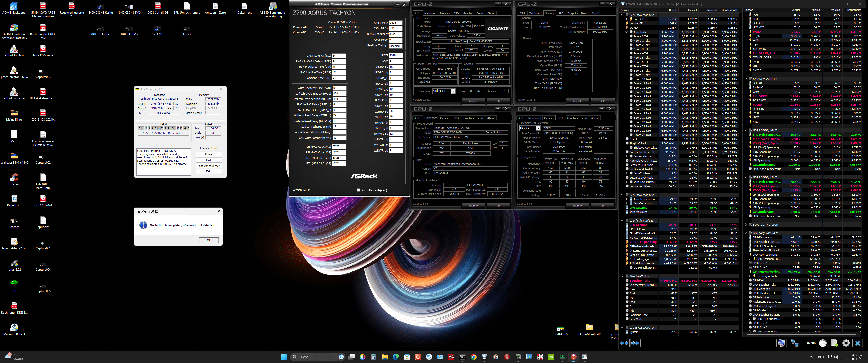
Task: Click taskbar clock showing 19:25
Action: click(x=850, y=357)
